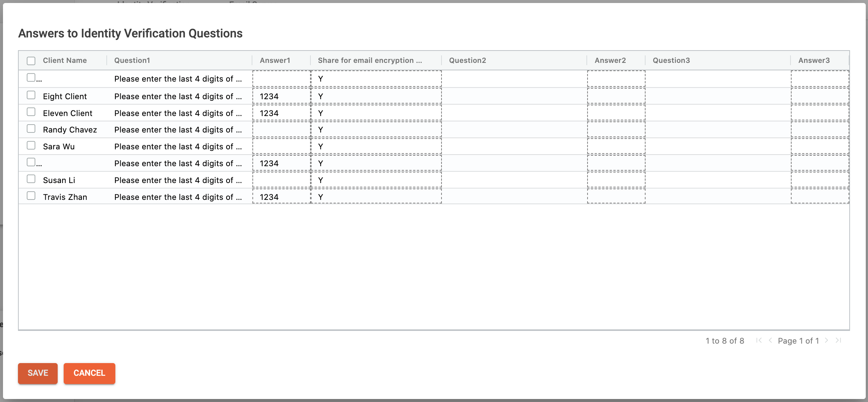Viewport: 868px width, 402px height.
Task: Tick the Sara Wu checkbox
Action: point(31,145)
